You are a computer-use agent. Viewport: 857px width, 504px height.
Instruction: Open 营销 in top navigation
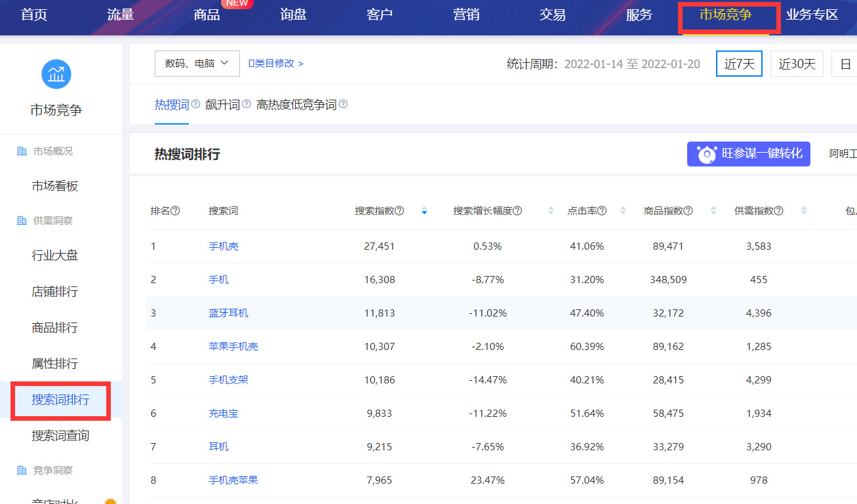click(x=466, y=14)
